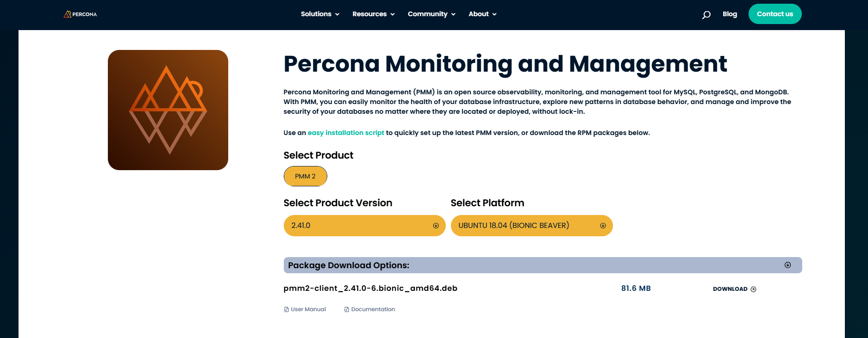Go to the Blog page
This screenshot has width=868, height=338.
point(730,14)
